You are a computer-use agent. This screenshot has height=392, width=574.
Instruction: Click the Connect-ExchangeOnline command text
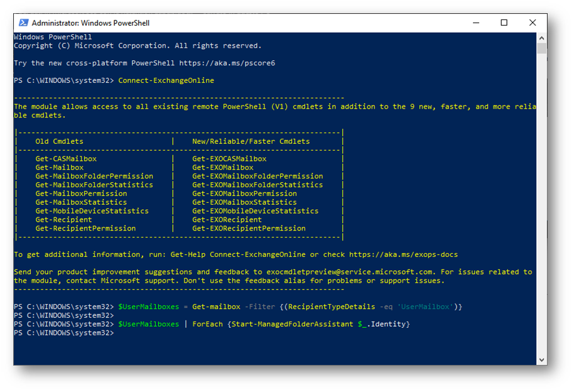pos(166,80)
